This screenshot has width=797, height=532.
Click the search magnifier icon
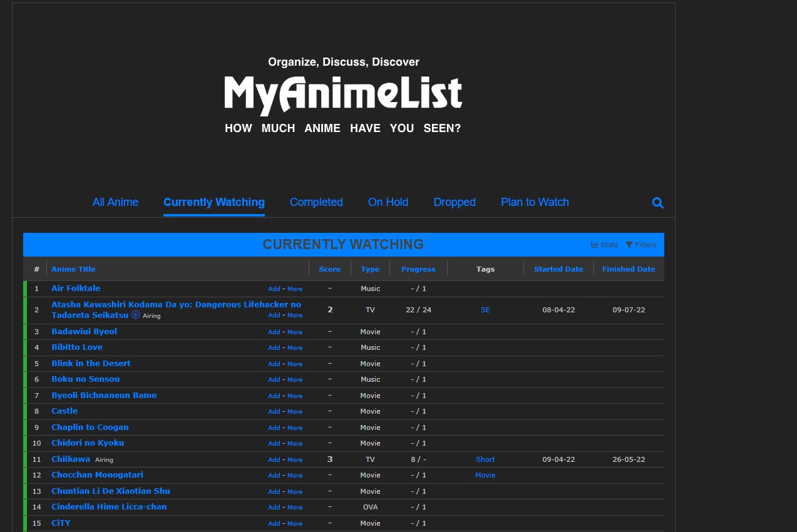pos(657,203)
